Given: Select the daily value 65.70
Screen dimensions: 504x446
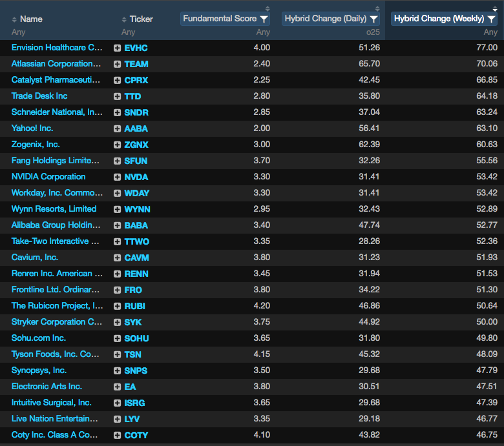Looking at the screenshot, I should click(370, 64).
